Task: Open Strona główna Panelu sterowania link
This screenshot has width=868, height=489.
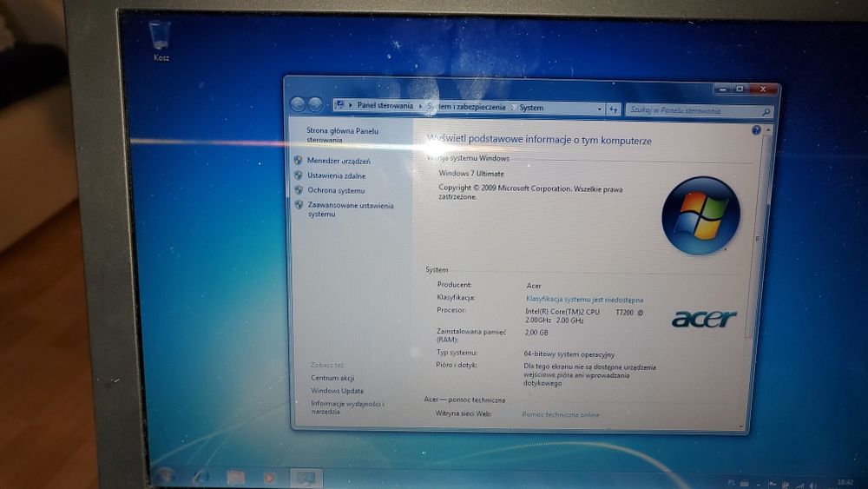Action: coord(342,135)
